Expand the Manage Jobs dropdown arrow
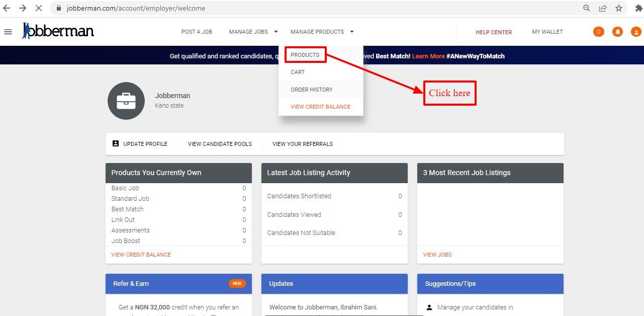The height and width of the screenshot is (316, 644). click(x=275, y=32)
